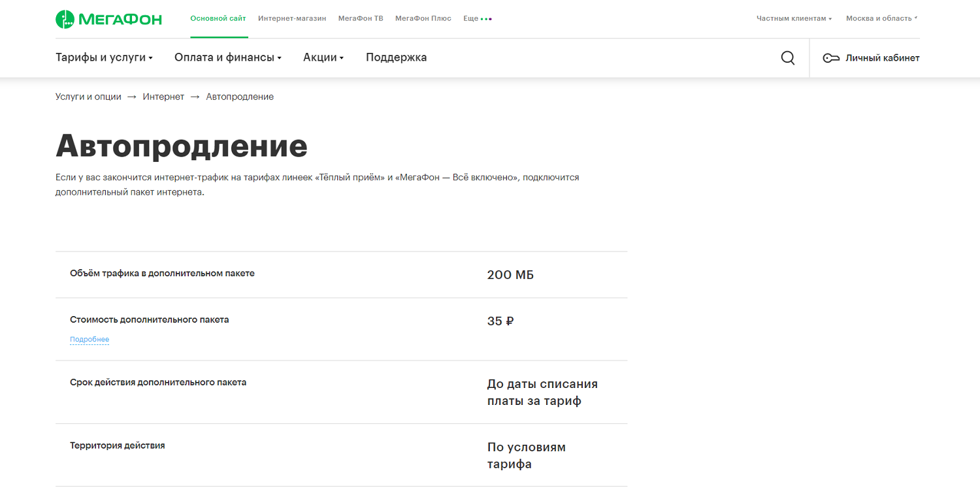Click the Объём трафика в дополнительном пакете label
Screen dimensions: 980x497
pyautogui.click(x=162, y=274)
